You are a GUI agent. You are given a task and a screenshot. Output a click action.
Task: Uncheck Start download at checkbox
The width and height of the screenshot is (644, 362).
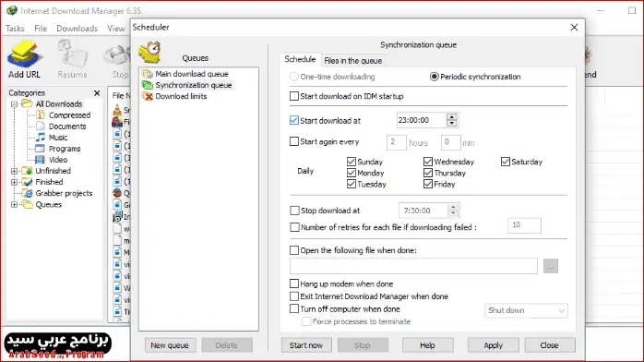(x=294, y=120)
